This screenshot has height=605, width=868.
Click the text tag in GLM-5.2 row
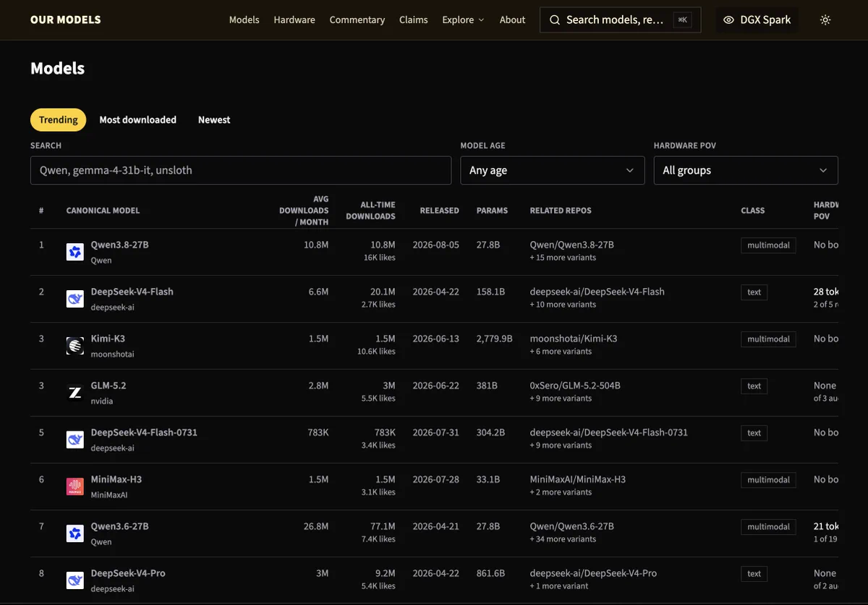pos(754,386)
